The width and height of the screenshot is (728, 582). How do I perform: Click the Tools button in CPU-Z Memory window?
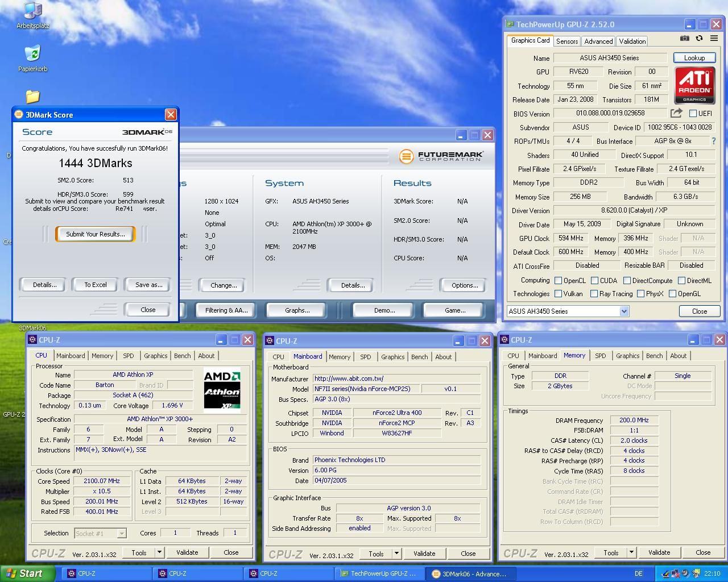point(611,552)
